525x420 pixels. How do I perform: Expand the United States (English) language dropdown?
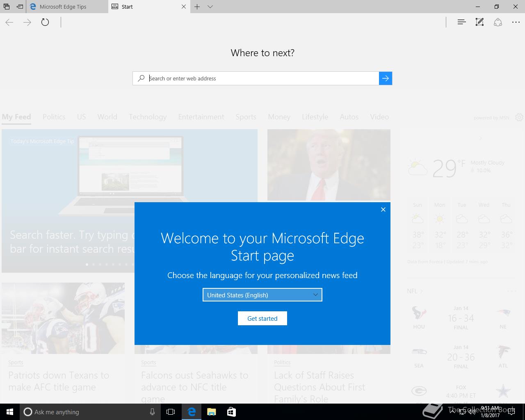point(262,295)
